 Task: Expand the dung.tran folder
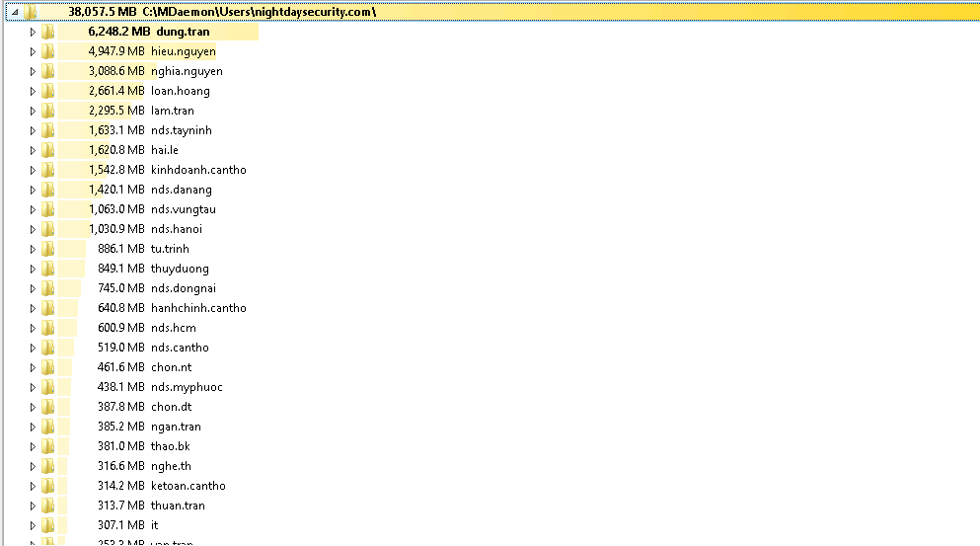tap(33, 32)
